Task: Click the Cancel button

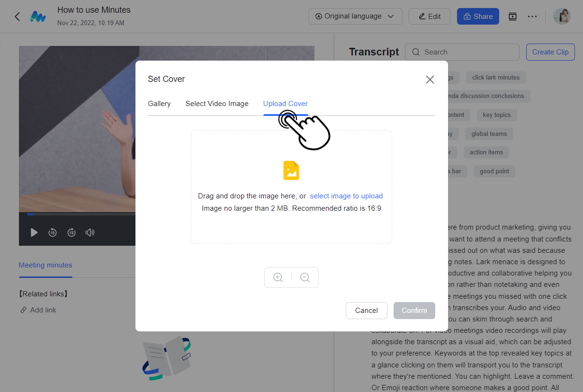Action: [x=366, y=311]
